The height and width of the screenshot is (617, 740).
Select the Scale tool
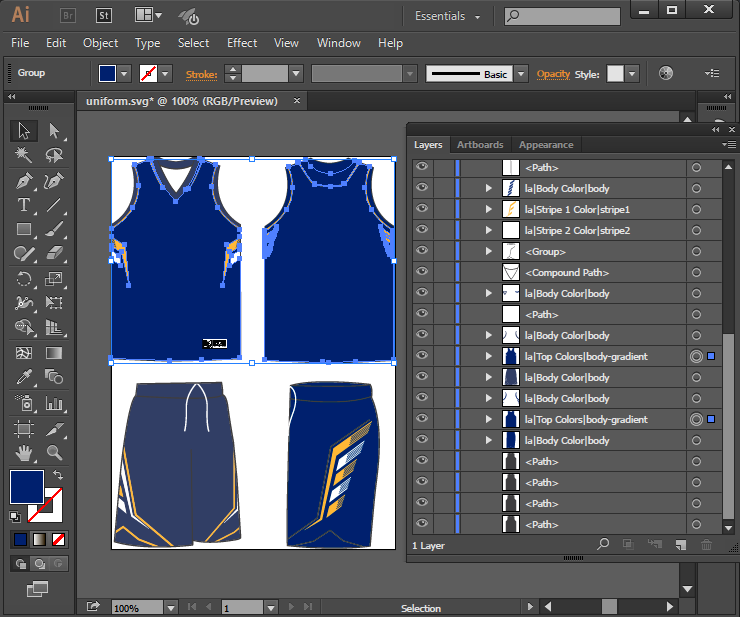54,279
